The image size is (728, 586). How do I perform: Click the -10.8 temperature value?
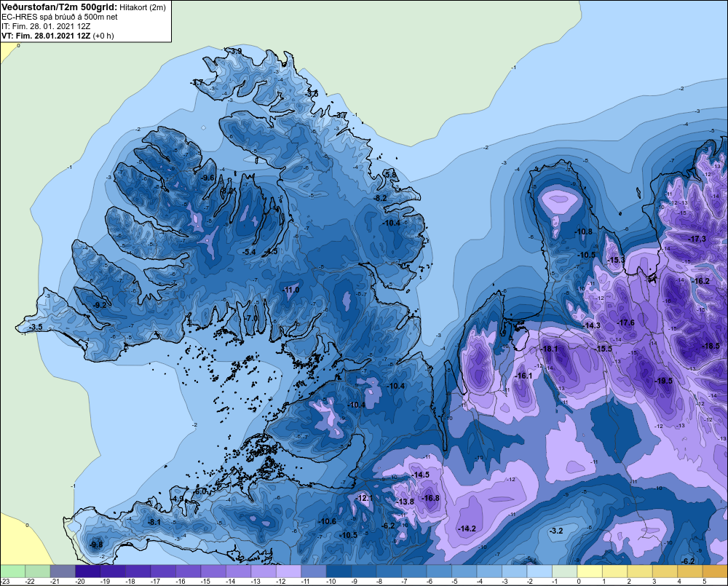coord(584,231)
